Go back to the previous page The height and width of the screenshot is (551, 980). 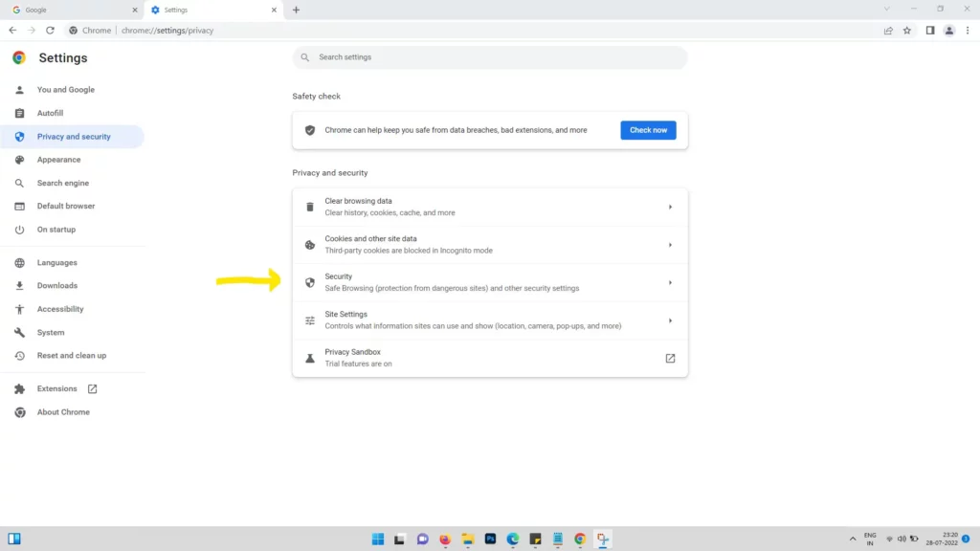12,30
